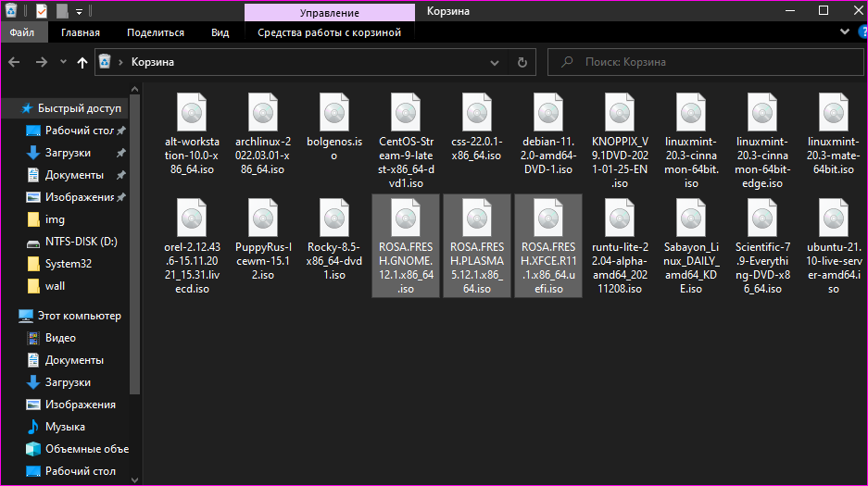The image size is (868, 486).
Task: Refresh the Корзина folder view
Action: [x=522, y=62]
